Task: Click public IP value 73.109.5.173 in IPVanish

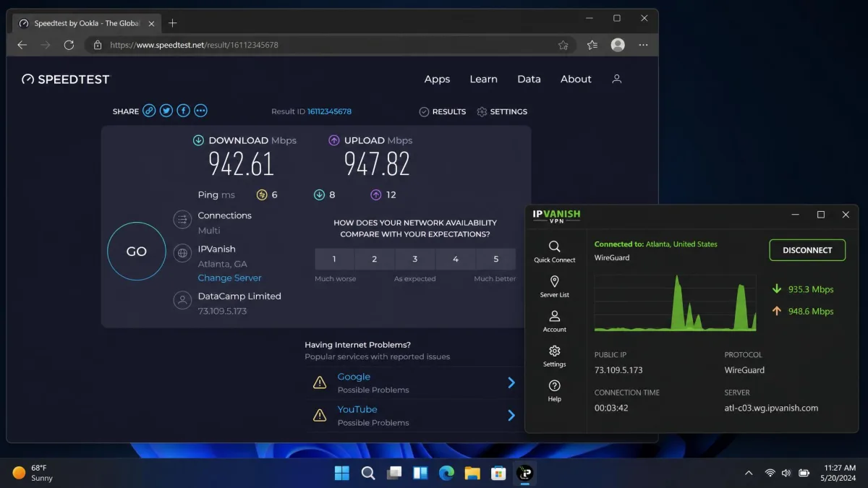Action: [618, 370]
